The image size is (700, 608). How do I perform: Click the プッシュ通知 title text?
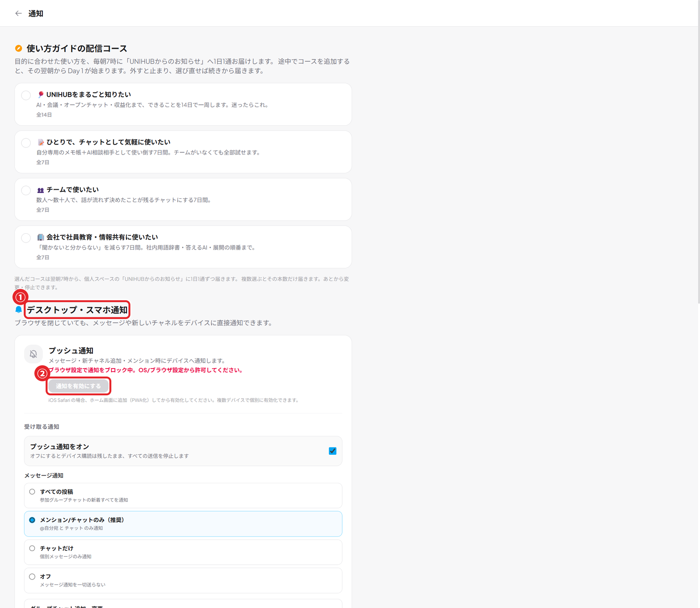tap(71, 351)
